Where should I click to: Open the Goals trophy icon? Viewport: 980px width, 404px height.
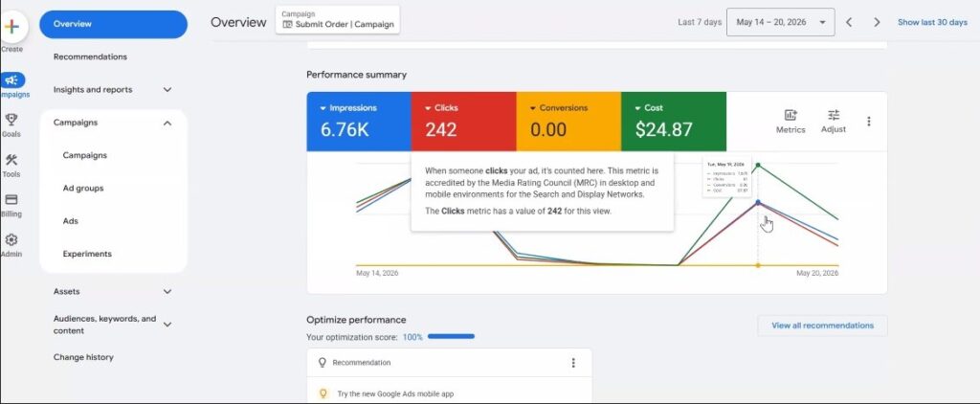click(x=11, y=120)
